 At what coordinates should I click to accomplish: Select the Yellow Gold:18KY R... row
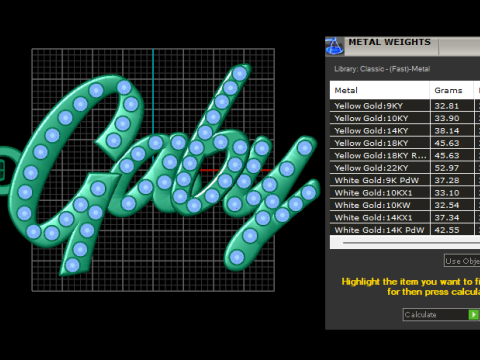[x=405, y=156]
